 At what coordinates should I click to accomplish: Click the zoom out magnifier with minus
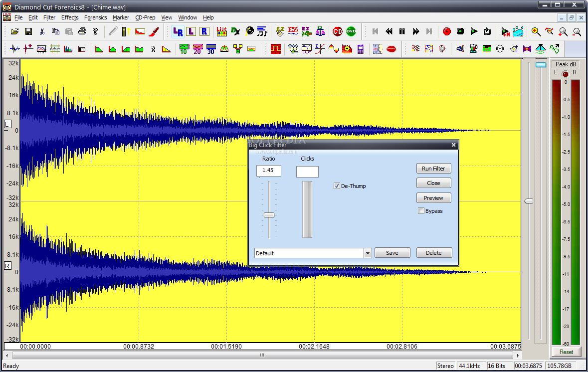[550, 31]
